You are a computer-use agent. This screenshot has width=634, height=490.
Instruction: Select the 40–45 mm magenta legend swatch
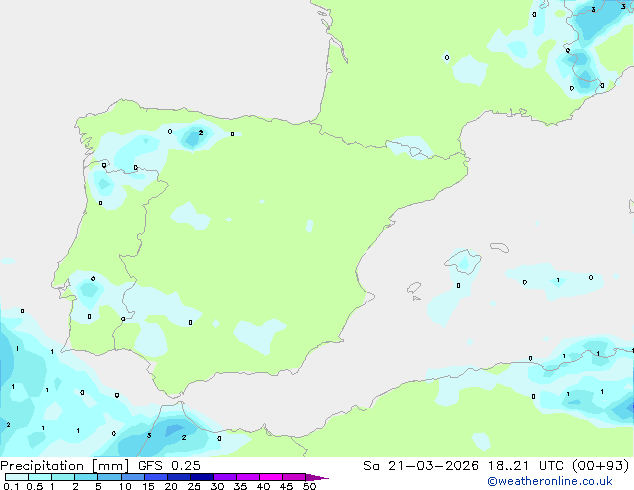(271, 477)
